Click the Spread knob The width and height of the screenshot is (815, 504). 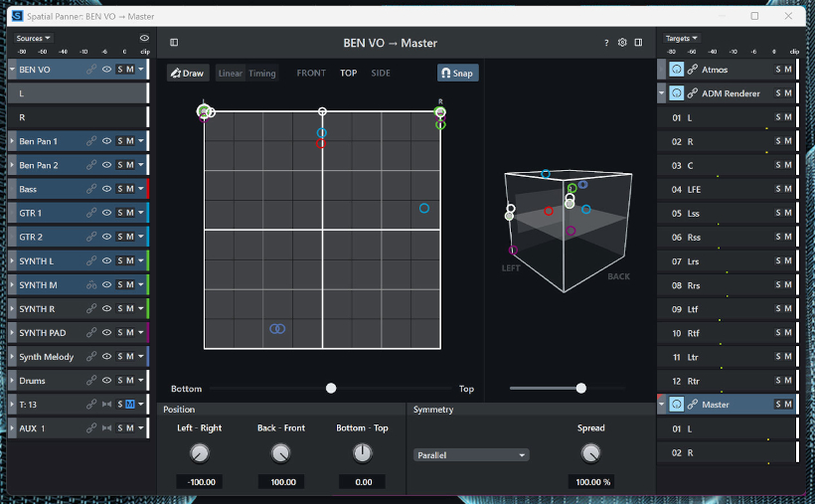590,453
